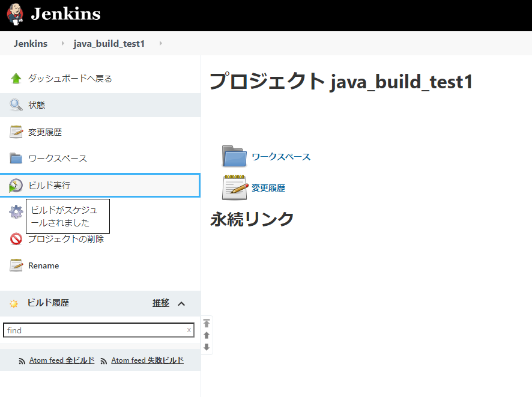
Task: Navigate to Jenkins via the breadcrumb
Action: (x=31, y=43)
